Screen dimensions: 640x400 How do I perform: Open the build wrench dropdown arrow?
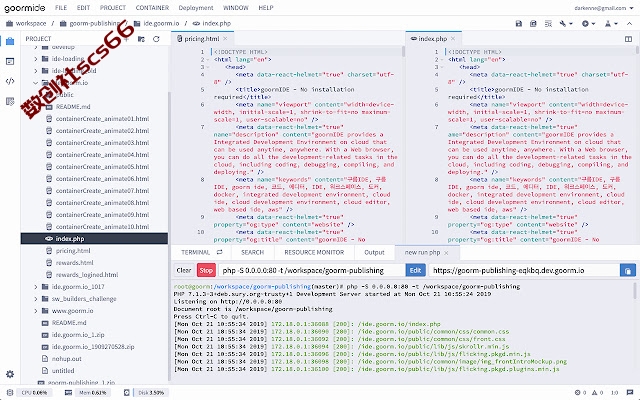point(571,24)
